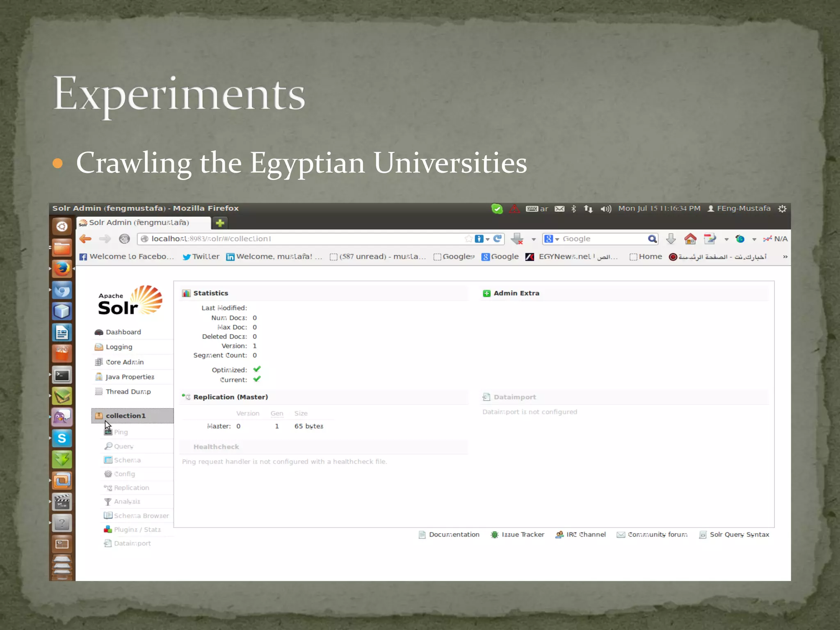Open a new tab with plus button
Screen dimensions: 840x630
click(220, 223)
